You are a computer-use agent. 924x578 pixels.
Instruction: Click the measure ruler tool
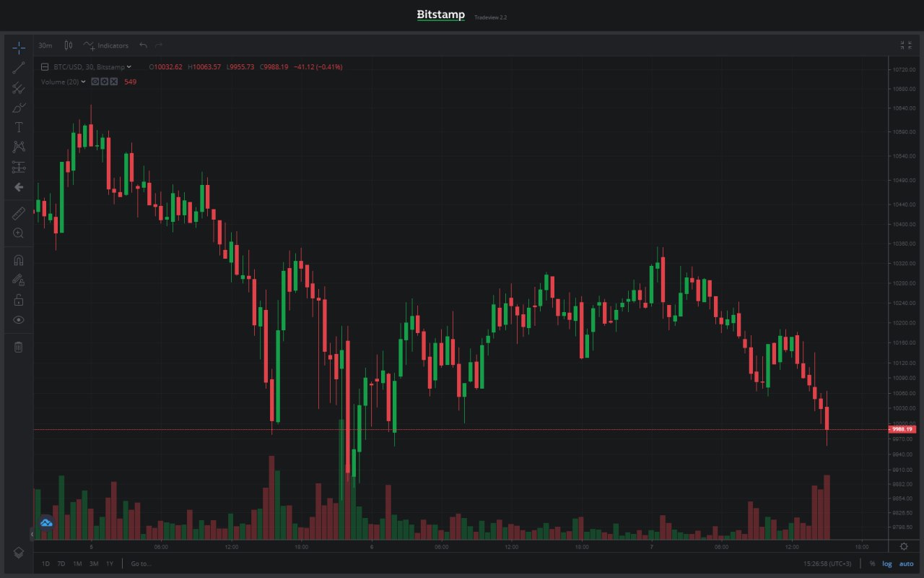(x=19, y=213)
